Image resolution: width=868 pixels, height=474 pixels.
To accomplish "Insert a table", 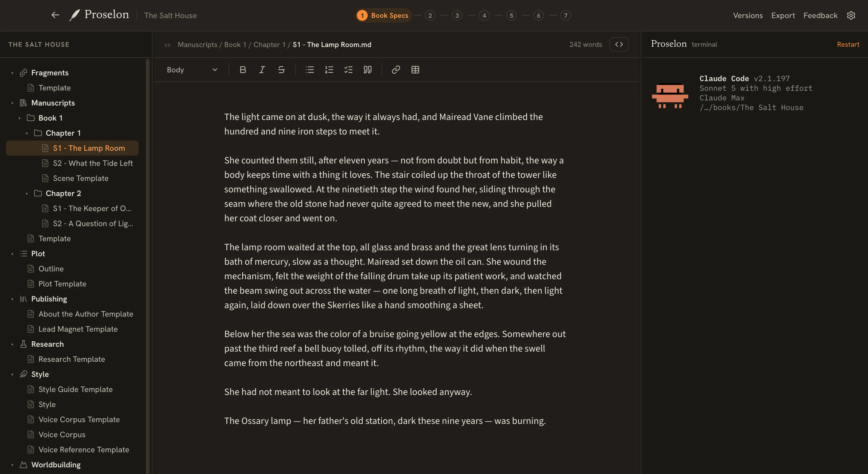I will pyautogui.click(x=415, y=70).
